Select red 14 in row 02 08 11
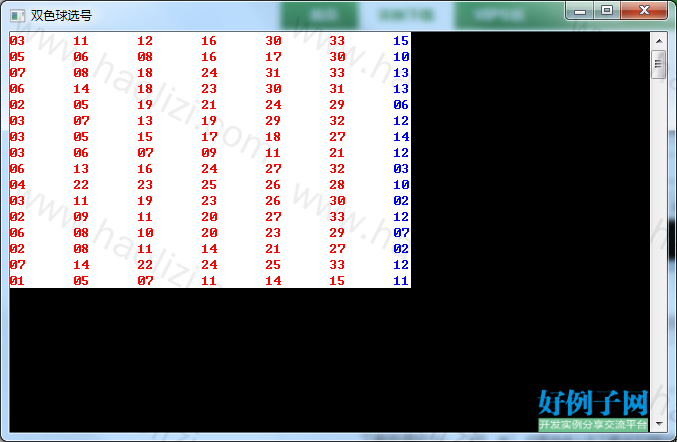The image size is (677, 442). pyautogui.click(x=209, y=249)
